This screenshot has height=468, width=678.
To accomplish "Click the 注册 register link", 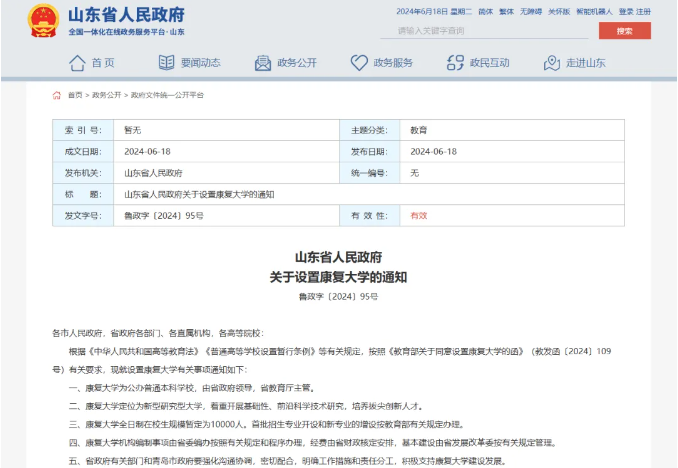I will point(643,12).
